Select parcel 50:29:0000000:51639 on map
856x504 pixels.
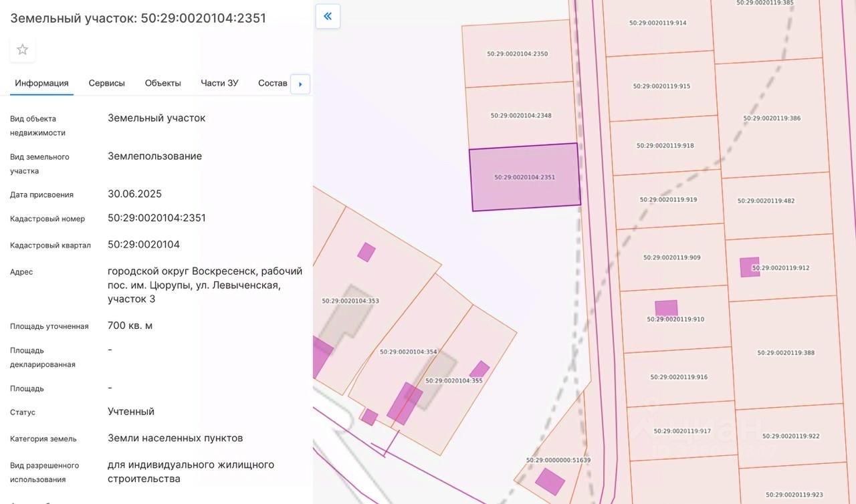558,460
